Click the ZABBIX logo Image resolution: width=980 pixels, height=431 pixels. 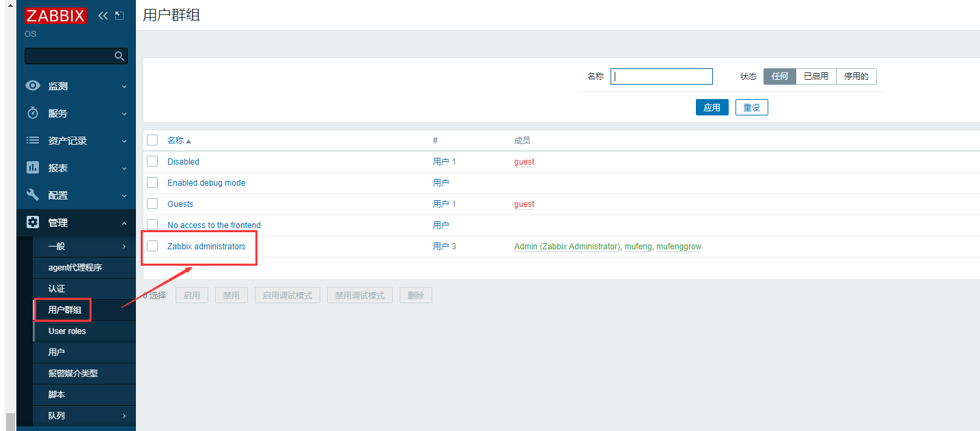55,16
